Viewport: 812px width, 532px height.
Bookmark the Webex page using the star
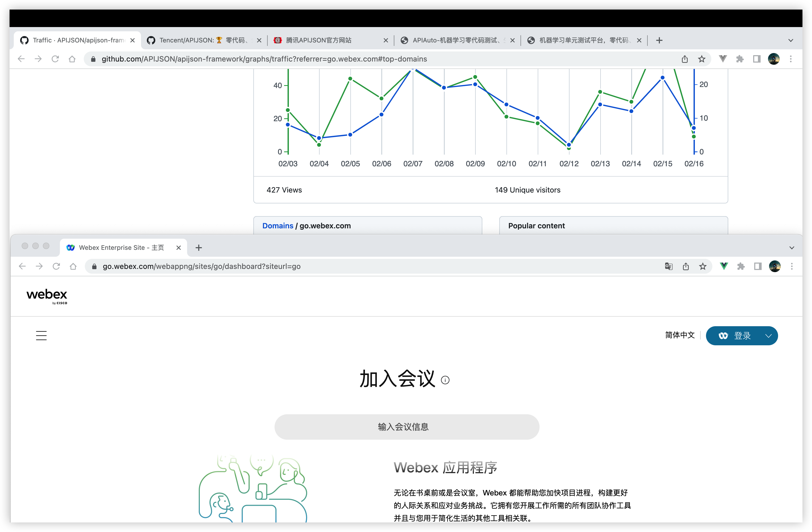[x=703, y=266]
